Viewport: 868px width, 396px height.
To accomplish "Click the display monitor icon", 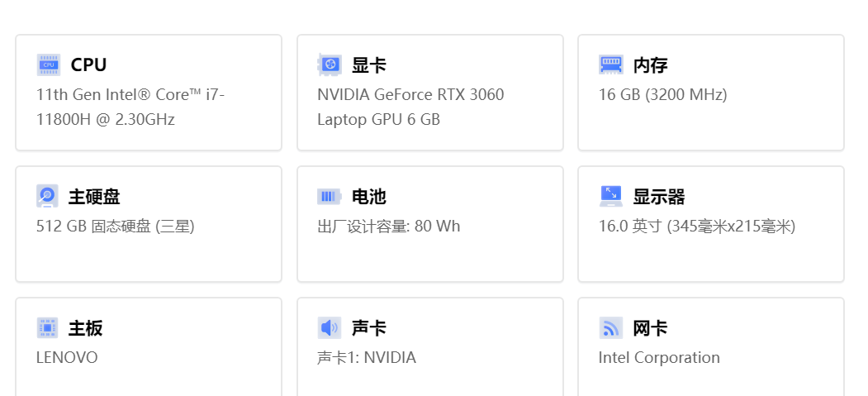I will [610, 196].
